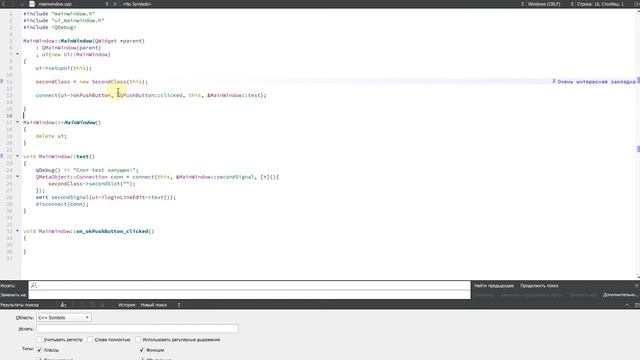
Task: Focus the top find text field
Action: pyautogui.click(x=249, y=285)
